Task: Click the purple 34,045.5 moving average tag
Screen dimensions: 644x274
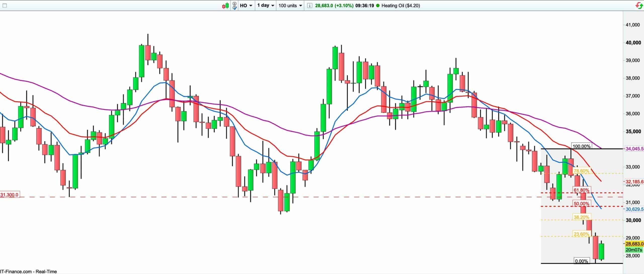Action: pyautogui.click(x=634, y=149)
